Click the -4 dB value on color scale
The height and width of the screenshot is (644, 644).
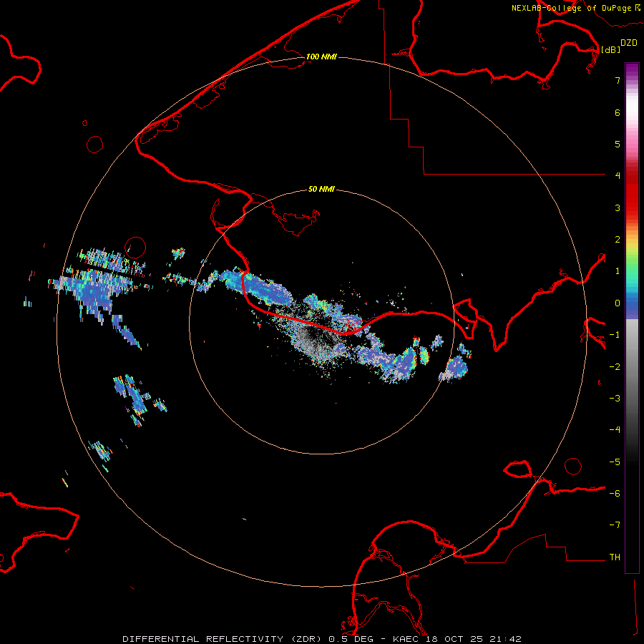pos(615,430)
